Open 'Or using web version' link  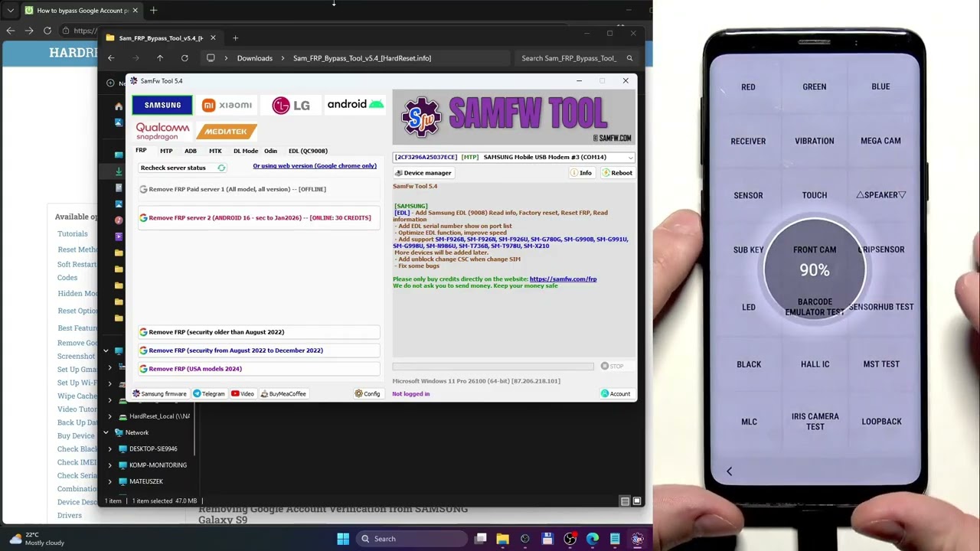(x=315, y=166)
